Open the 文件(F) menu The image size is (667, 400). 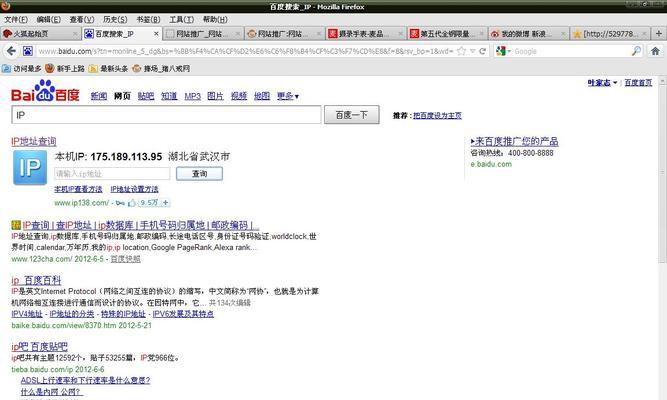click(16, 20)
